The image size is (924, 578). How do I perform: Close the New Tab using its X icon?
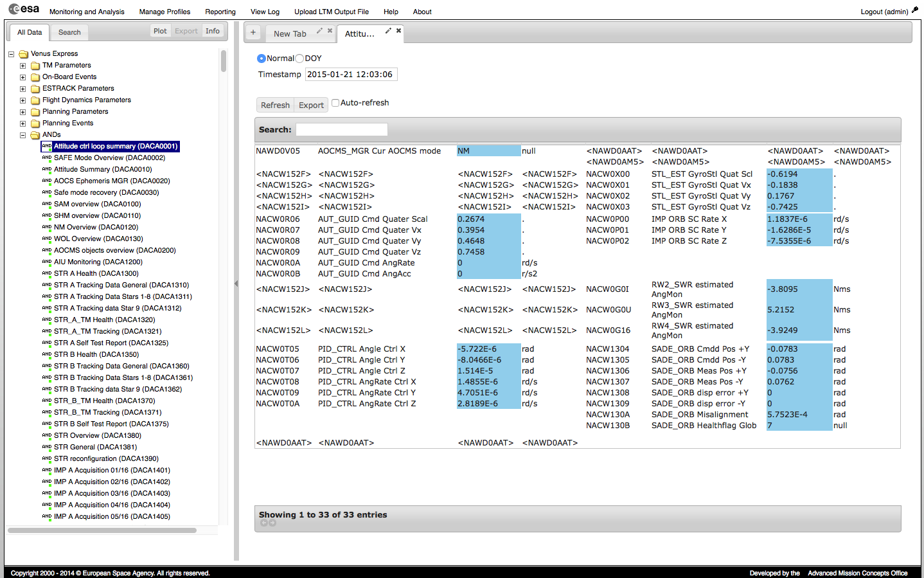[x=330, y=30]
